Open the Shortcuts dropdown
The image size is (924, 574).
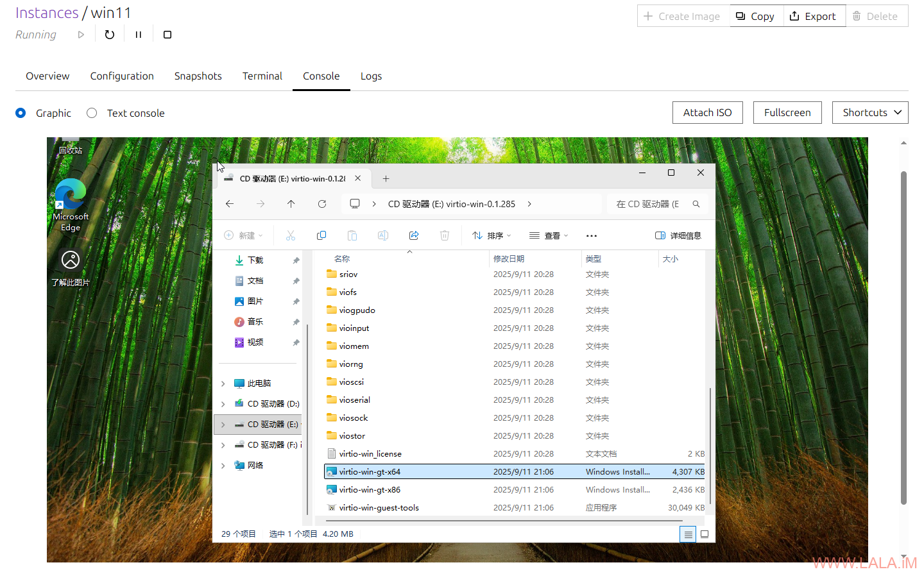(x=870, y=113)
